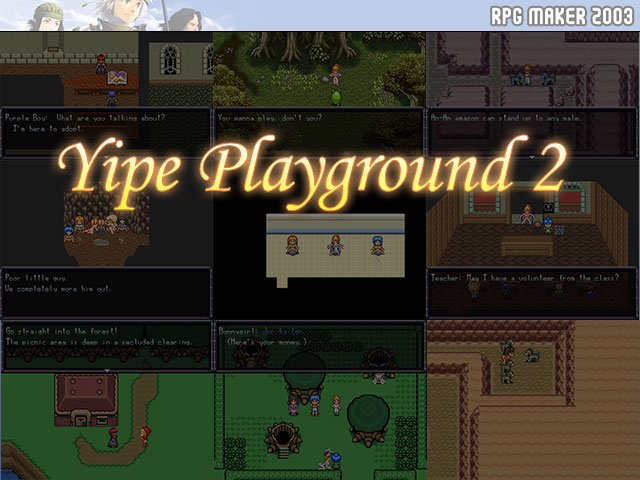
Task: Click the Teacher volunteer dialogue box
Action: click(530, 290)
